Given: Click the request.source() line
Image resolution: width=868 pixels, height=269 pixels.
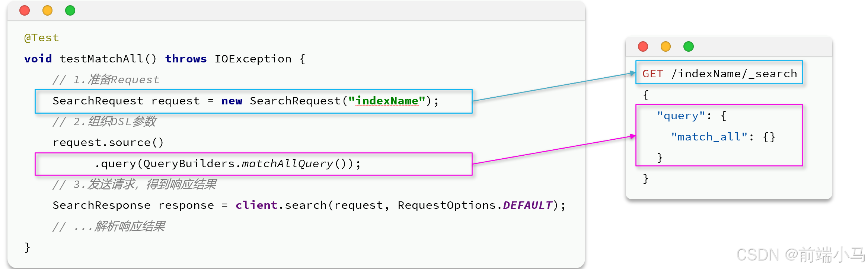Looking at the screenshot, I should point(108,143).
